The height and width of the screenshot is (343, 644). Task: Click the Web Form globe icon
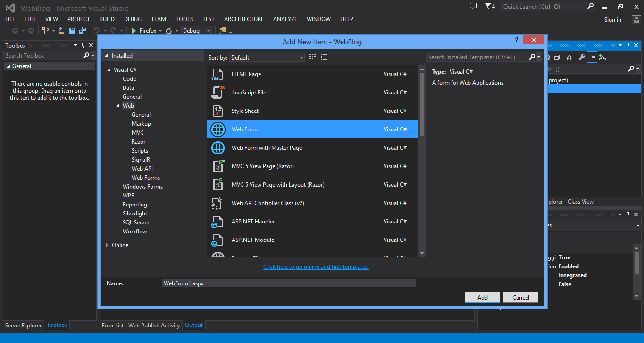click(x=217, y=129)
